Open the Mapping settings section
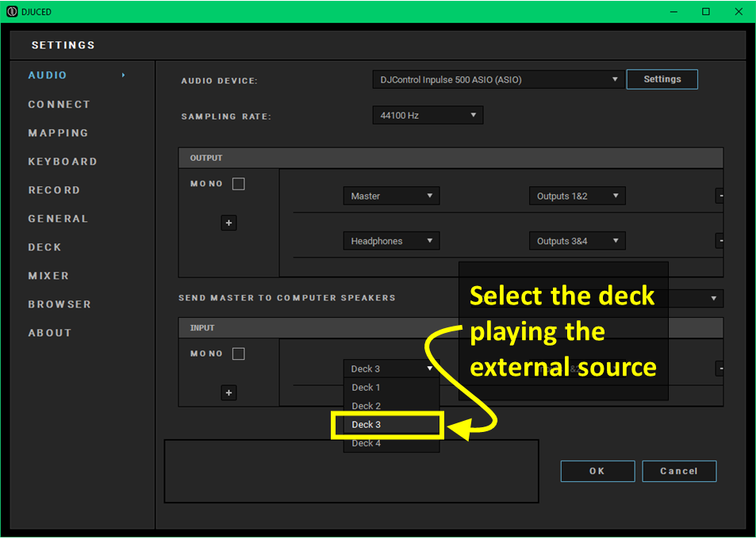 (58, 133)
